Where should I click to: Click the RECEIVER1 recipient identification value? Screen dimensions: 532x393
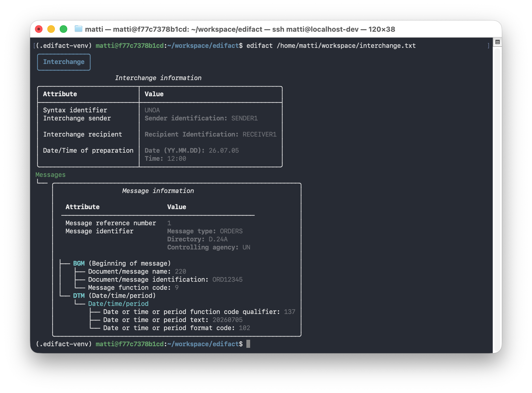pos(260,134)
